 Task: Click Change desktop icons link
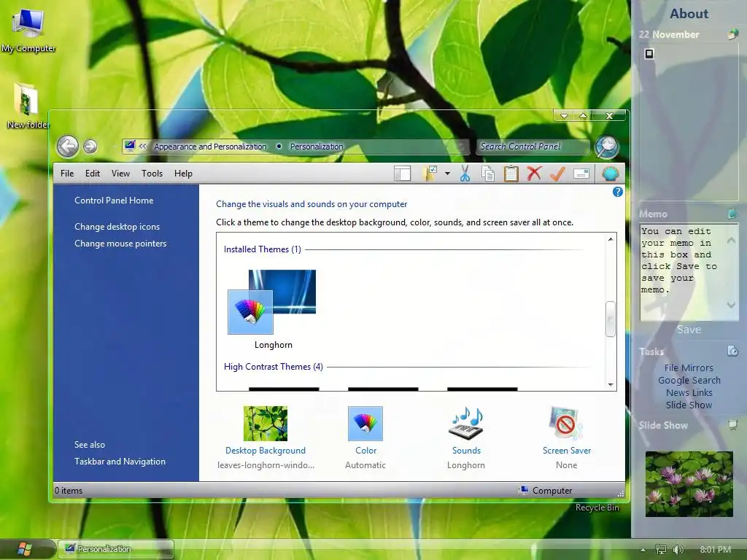point(117,227)
